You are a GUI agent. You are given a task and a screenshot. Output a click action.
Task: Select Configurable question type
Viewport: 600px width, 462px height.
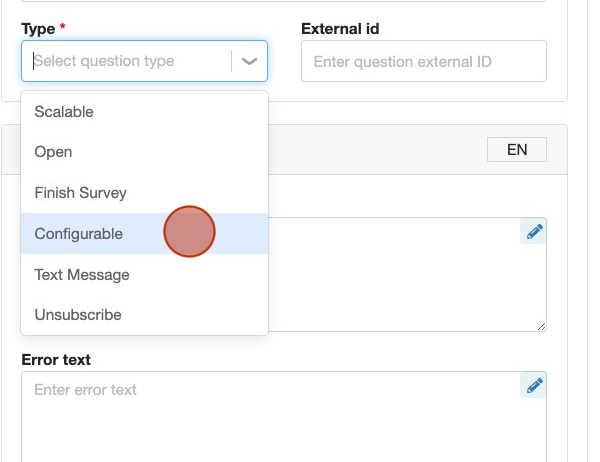144,233
